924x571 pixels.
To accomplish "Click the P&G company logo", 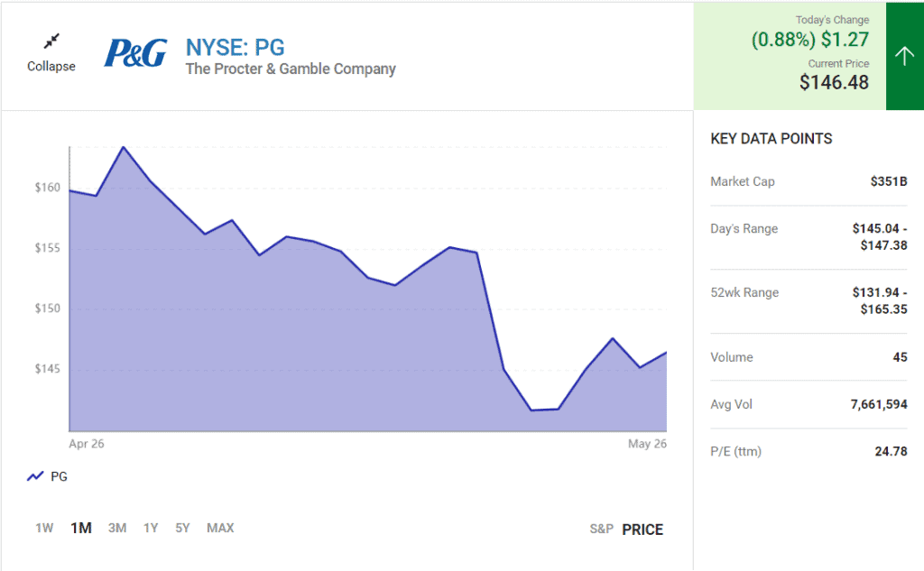I will point(135,53).
